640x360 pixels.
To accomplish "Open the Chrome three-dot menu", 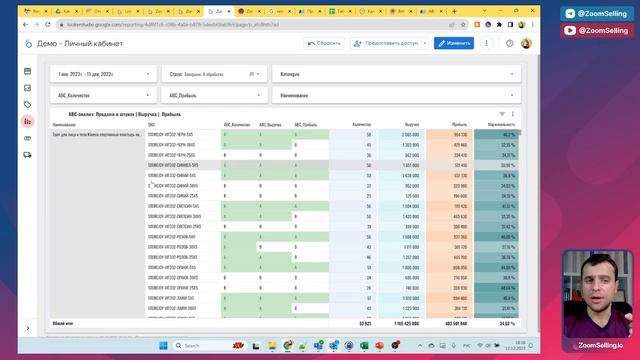I will [x=533, y=24].
